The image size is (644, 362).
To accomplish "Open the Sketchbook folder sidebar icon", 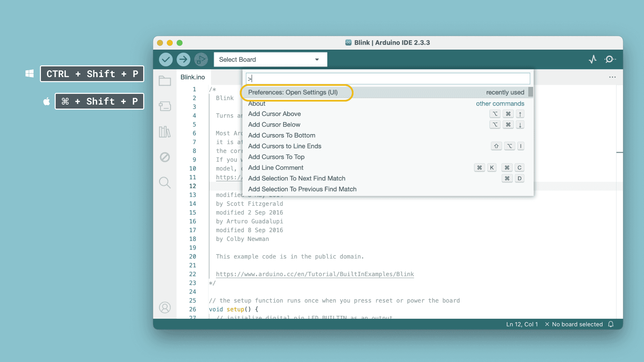I will (x=165, y=80).
